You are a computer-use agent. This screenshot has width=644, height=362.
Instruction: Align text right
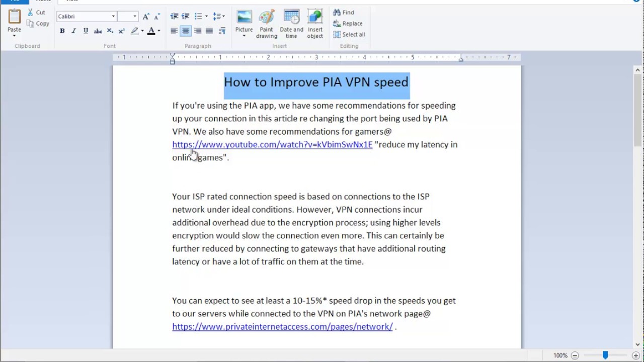click(198, 31)
